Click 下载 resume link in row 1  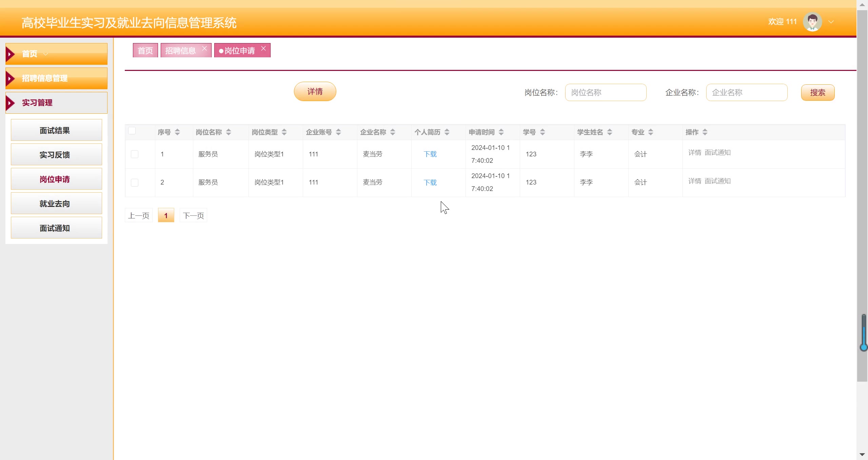pos(430,154)
